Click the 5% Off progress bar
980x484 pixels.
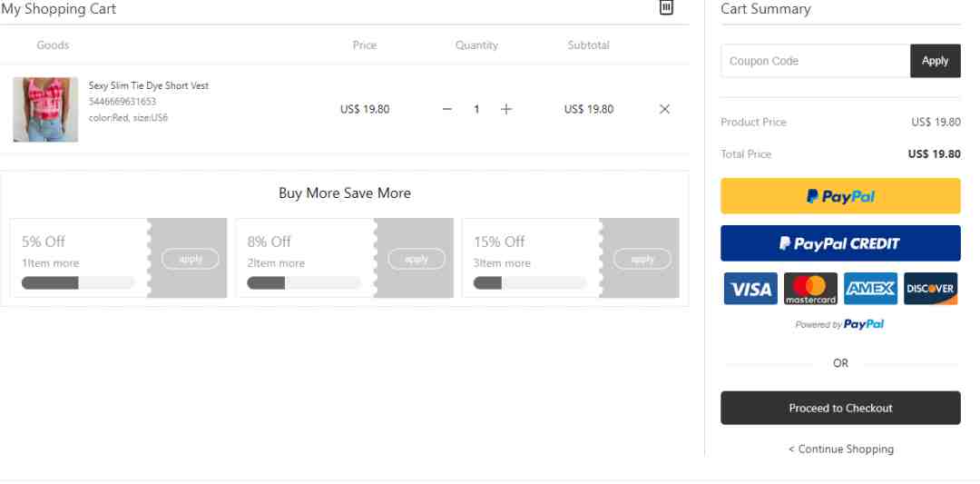coord(78,282)
